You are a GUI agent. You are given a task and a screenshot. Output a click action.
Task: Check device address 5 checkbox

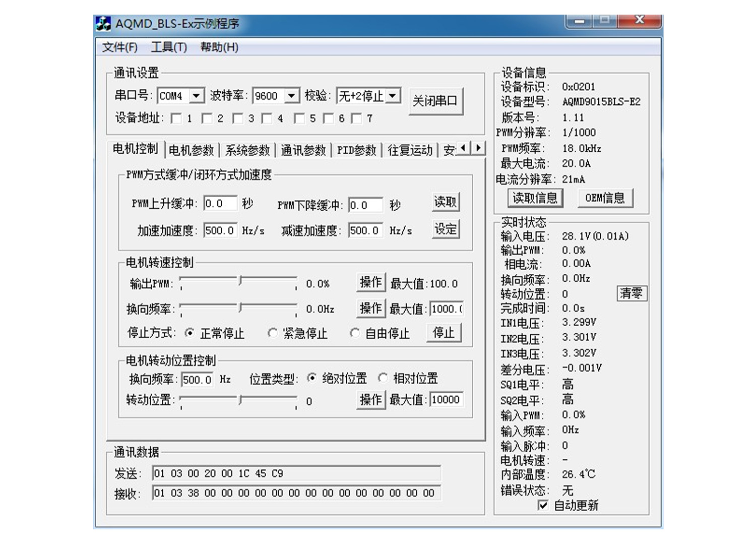299,118
